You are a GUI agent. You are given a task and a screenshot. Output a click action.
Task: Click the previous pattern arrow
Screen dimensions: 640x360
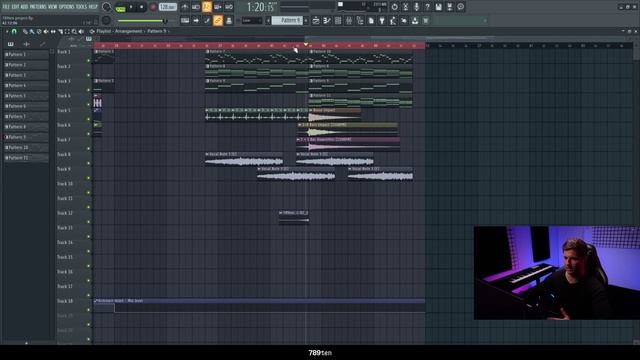tap(268, 20)
